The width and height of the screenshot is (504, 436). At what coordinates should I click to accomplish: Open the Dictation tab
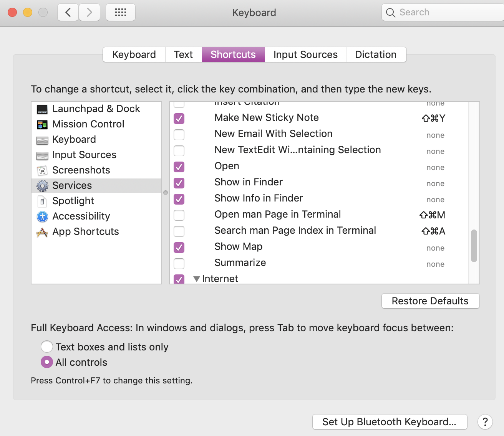tap(375, 54)
